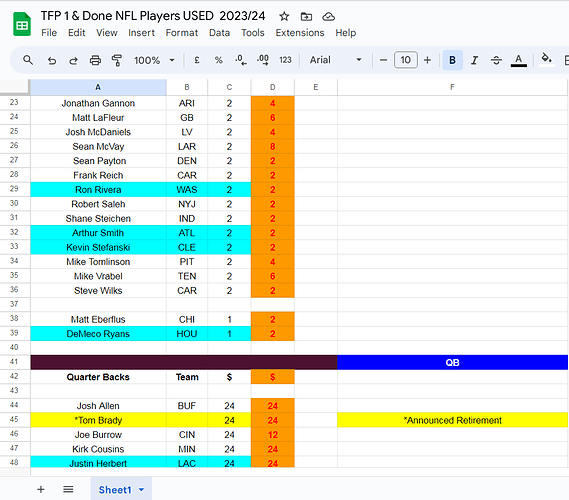Open the search menus magnifier
Image resolution: width=569 pixels, height=500 pixels.
(28, 60)
